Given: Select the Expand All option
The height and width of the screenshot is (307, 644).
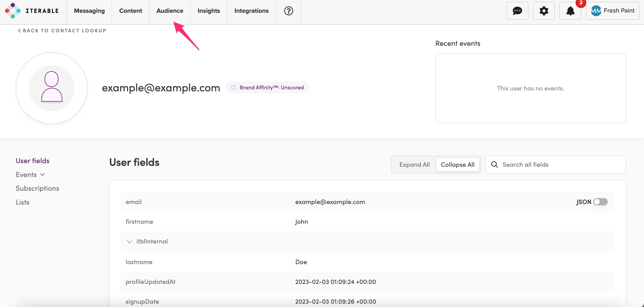Looking at the screenshot, I should [414, 164].
